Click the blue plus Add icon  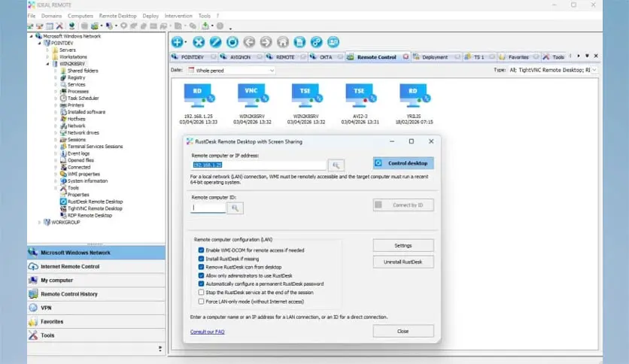(x=178, y=41)
